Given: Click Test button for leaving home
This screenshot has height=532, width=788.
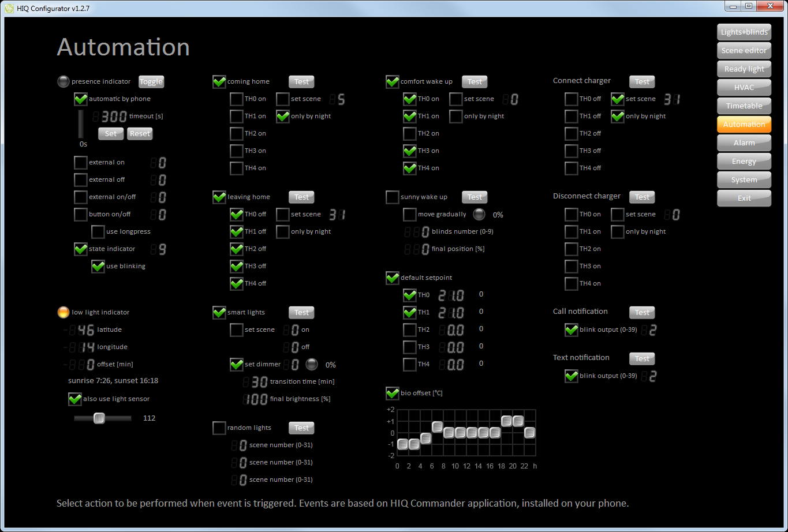Looking at the screenshot, I should click(x=301, y=197).
